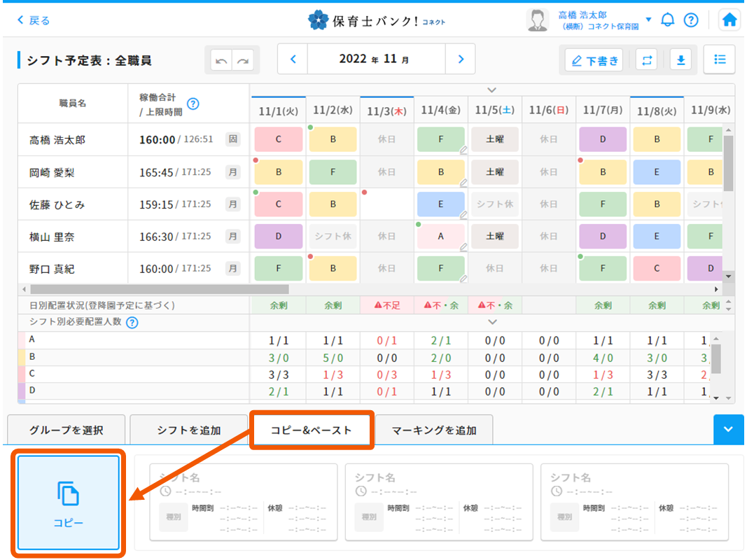
Task: Click help icon beside 稼働合計 header
Action: (x=193, y=104)
